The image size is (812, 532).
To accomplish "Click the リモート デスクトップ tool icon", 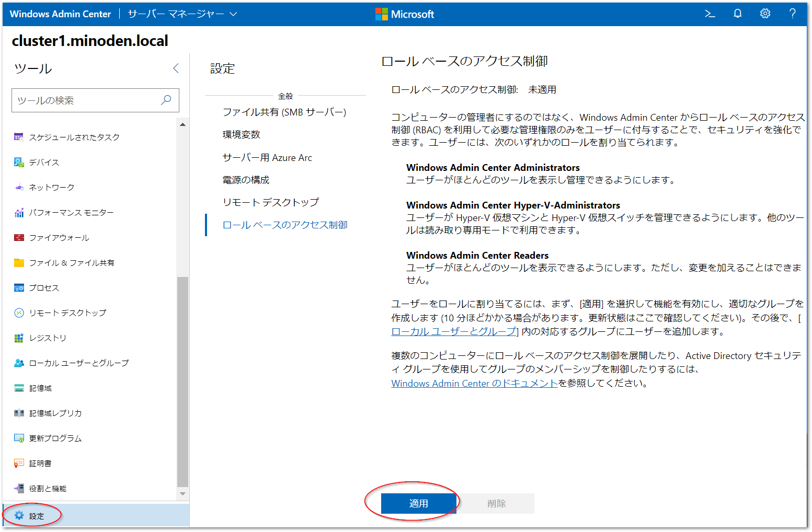I will [x=19, y=313].
